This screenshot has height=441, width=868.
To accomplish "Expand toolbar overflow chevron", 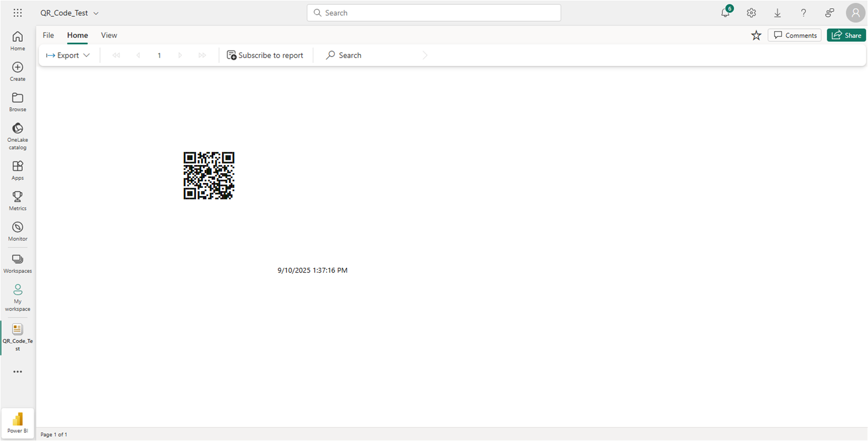I will (x=425, y=55).
